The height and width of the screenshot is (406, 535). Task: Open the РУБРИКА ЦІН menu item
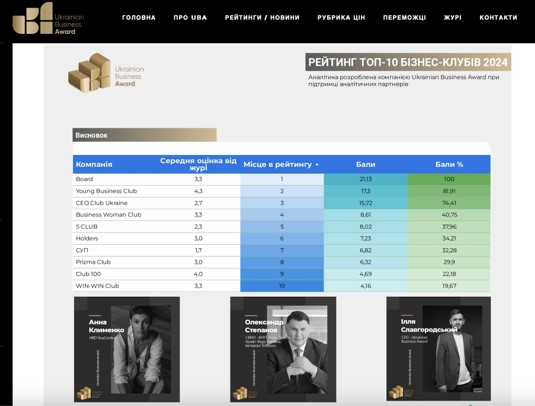click(341, 17)
